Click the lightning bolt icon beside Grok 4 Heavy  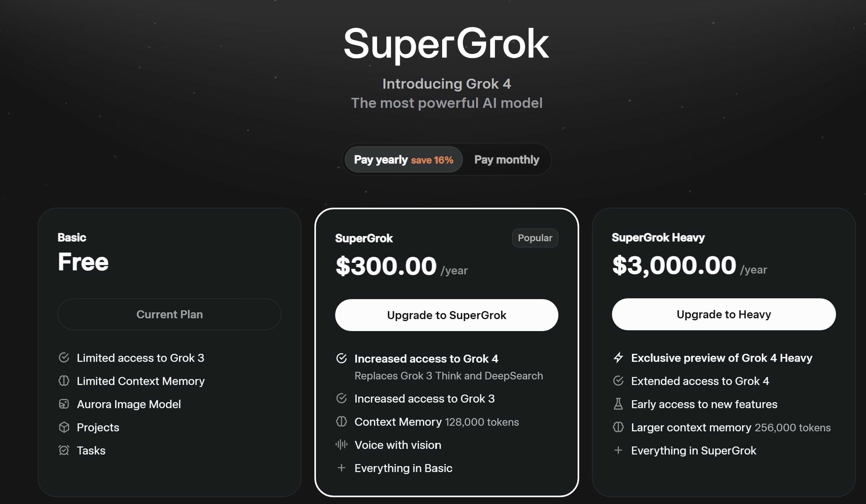click(x=618, y=357)
